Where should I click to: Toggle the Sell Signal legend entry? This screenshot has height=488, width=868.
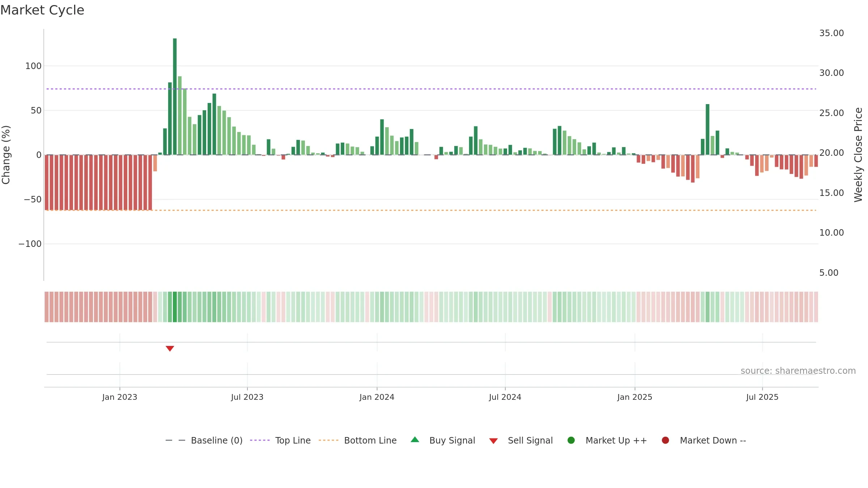tap(521, 440)
